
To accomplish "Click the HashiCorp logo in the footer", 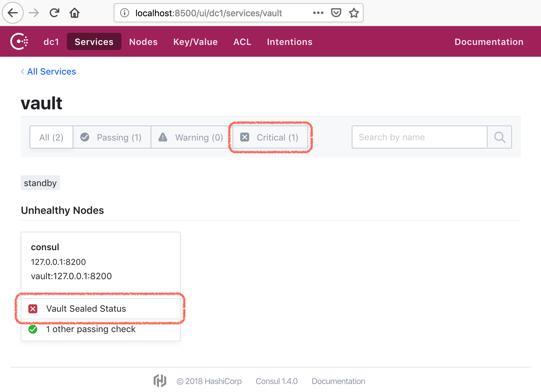I will (160, 381).
